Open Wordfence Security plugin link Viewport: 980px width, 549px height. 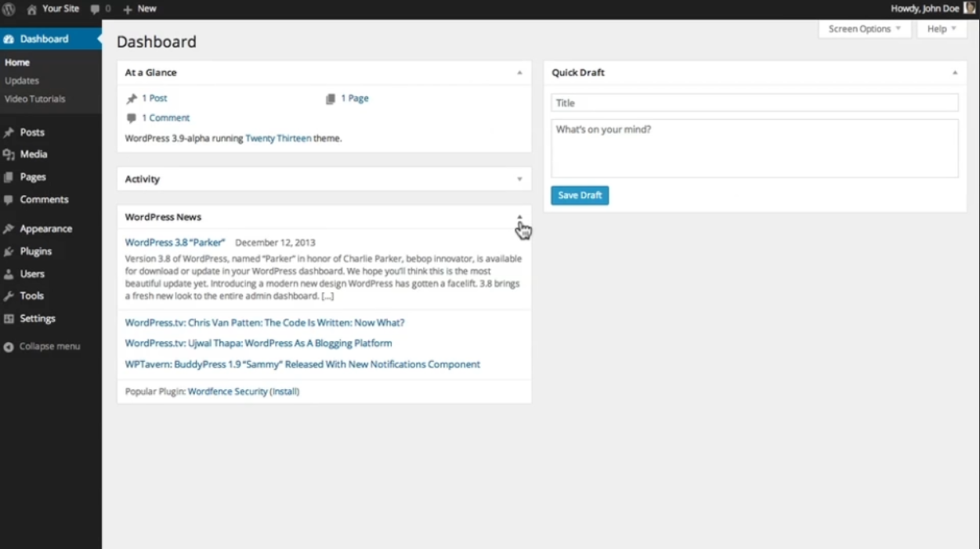coord(228,392)
